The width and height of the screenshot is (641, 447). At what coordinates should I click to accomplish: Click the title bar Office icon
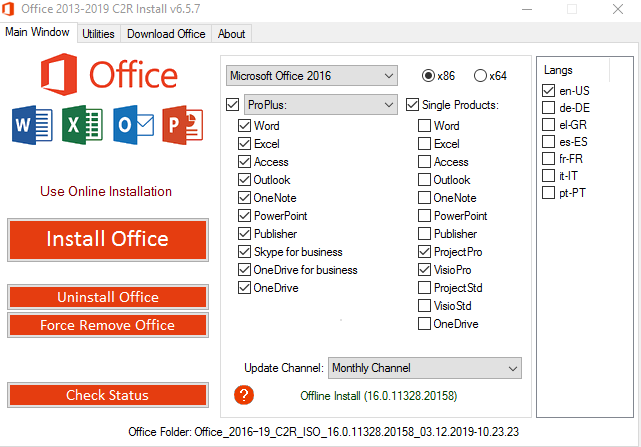[8, 9]
